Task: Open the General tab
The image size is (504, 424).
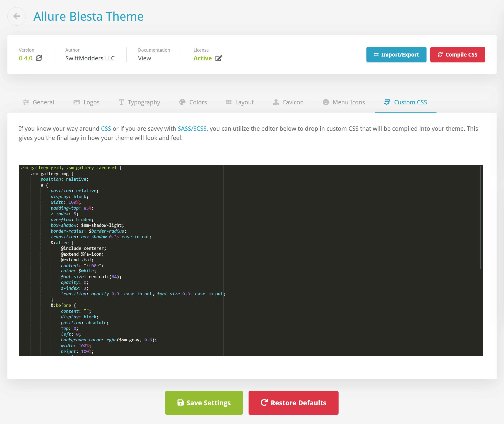Action: pos(38,102)
